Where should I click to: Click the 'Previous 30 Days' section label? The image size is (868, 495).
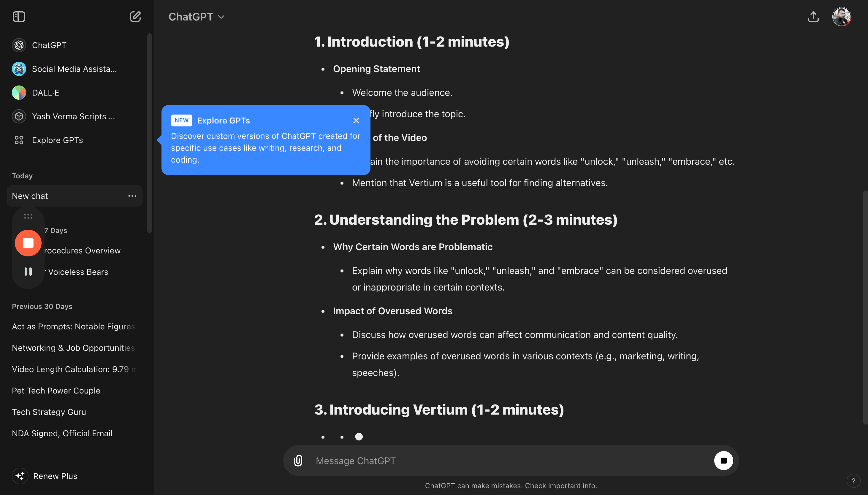[x=42, y=306]
